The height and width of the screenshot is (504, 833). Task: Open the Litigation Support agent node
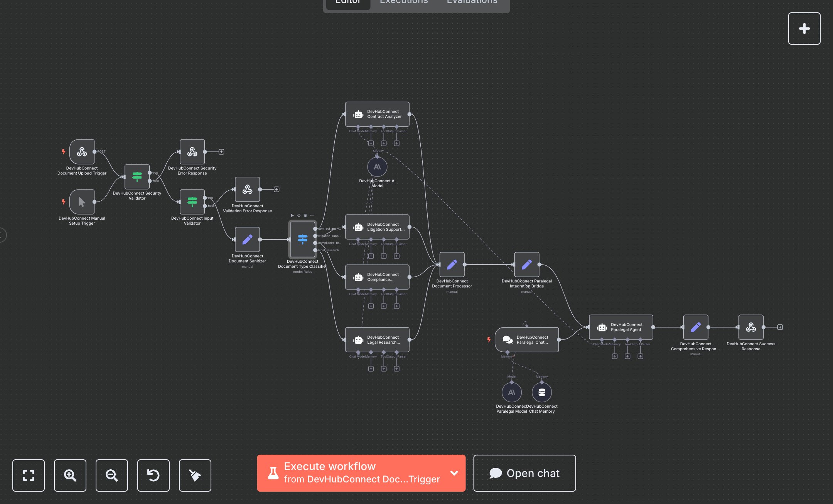377,227
